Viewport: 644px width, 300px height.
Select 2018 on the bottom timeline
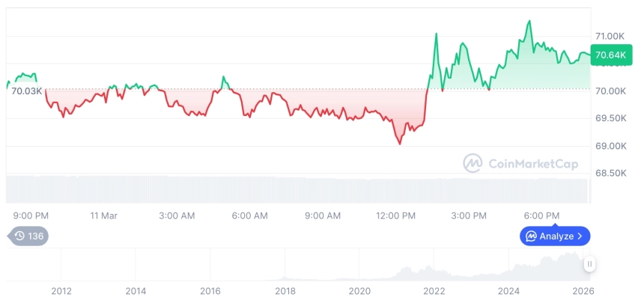tap(285, 291)
